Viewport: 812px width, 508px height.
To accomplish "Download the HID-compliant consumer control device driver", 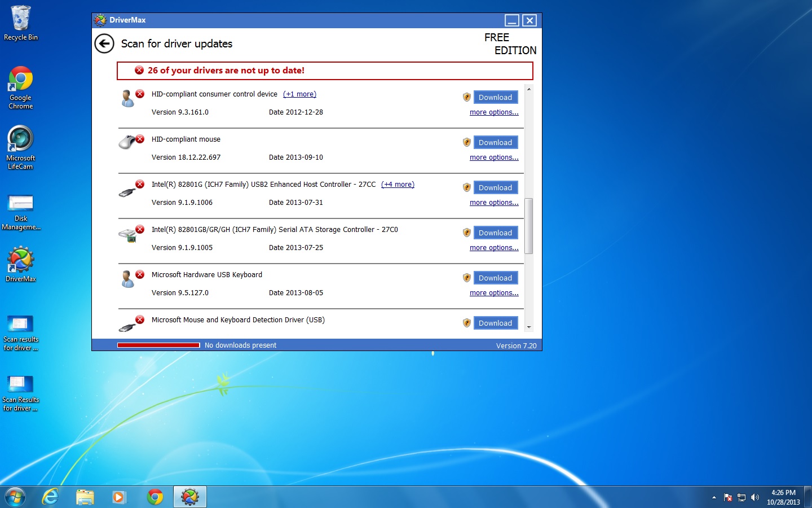I will pos(496,97).
